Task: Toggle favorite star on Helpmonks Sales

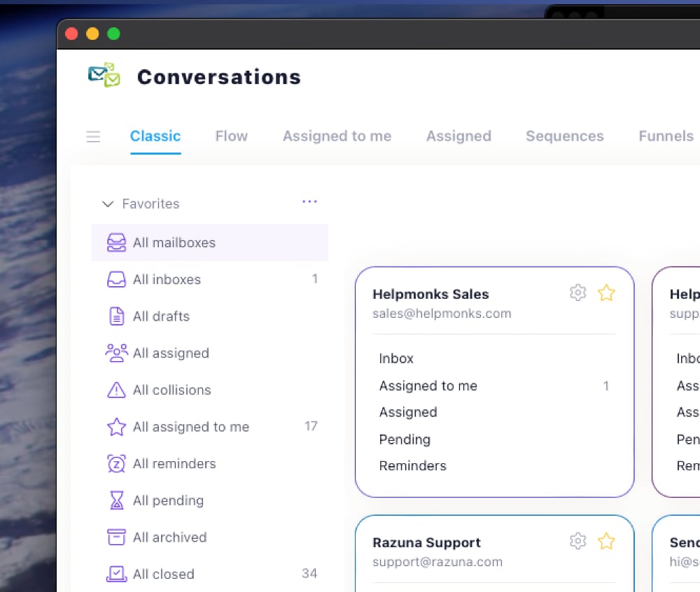Action: [x=606, y=293]
